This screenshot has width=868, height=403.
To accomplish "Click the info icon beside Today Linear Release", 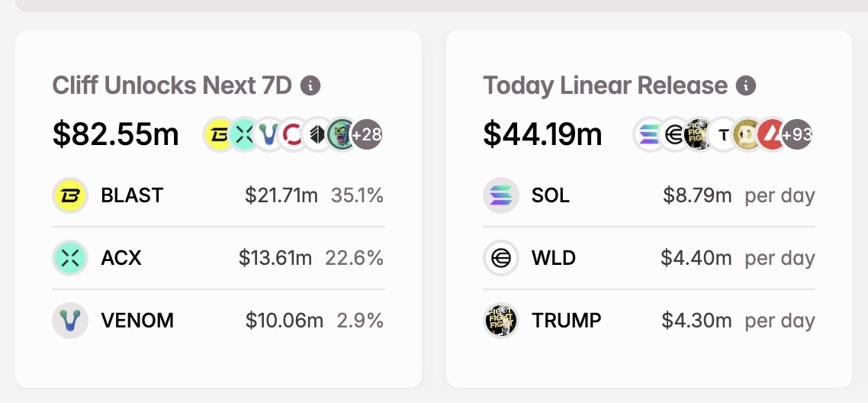I will 746,85.
